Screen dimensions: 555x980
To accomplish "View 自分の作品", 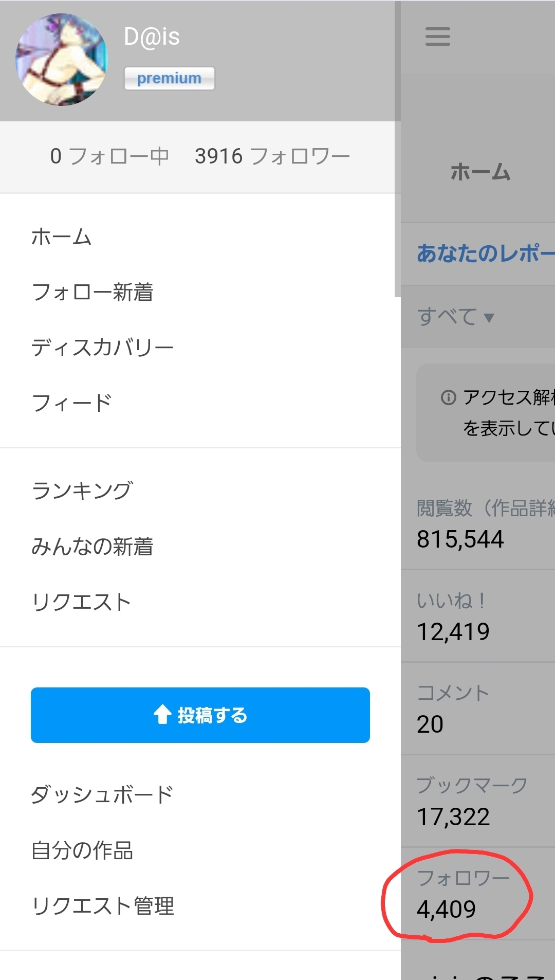I will (82, 850).
